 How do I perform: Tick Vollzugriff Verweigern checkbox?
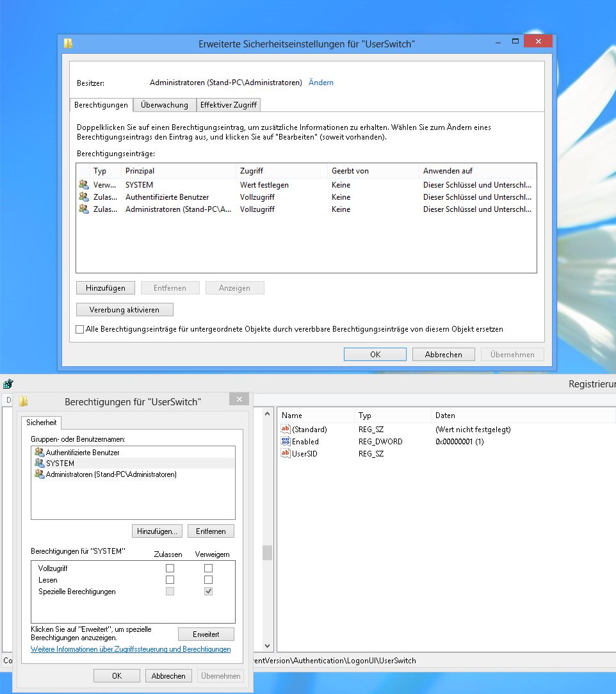click(x=209, y=568)
